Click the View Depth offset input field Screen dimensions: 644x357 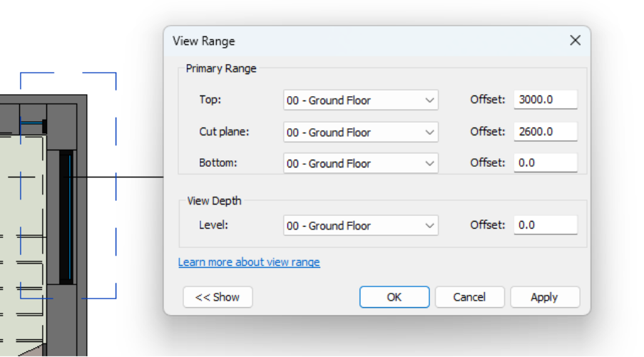546,225
